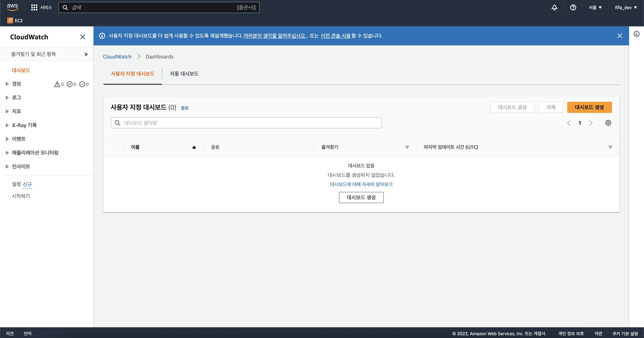Viewport: 644px width, 338px height.
Task: Toggle sort on favorites column
Action: [x=407, y=147]
